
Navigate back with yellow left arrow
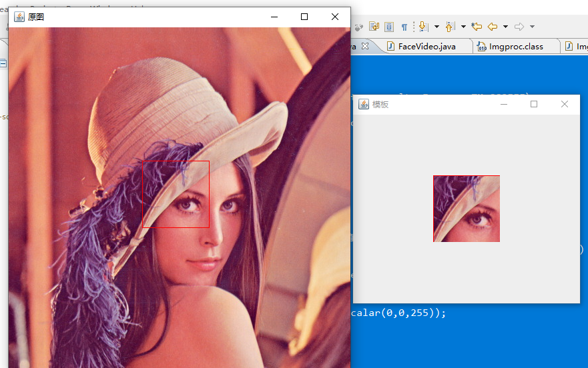pos(493,27)
